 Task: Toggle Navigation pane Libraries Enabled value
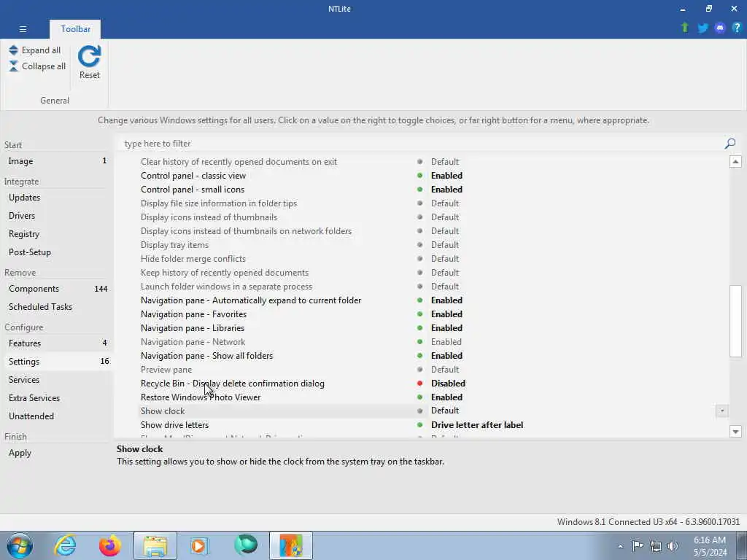point(446,328)
